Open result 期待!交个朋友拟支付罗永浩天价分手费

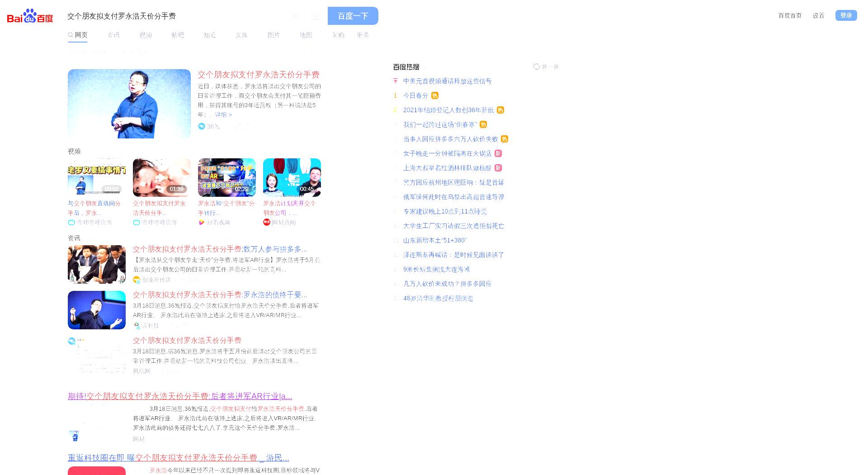180,396
